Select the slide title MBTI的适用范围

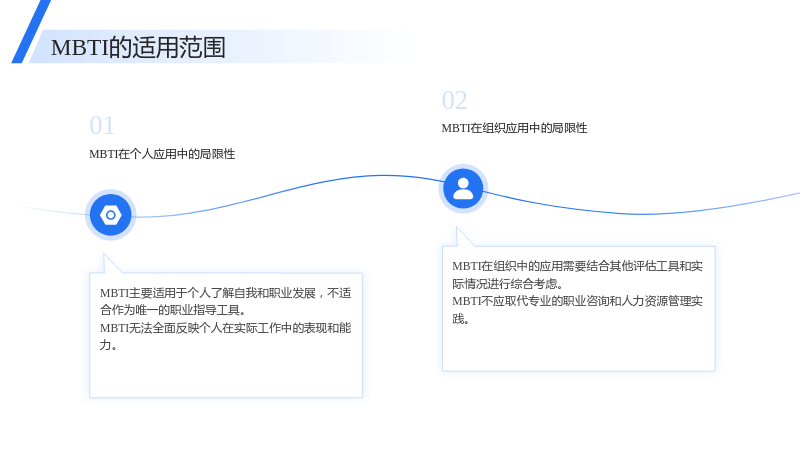[138, 47]
